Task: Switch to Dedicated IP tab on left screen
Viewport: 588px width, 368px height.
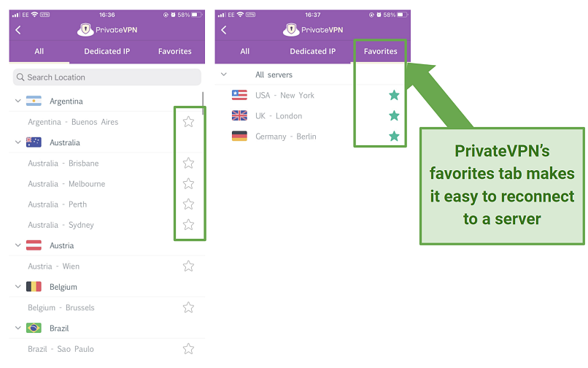Action: click(107, 51)
